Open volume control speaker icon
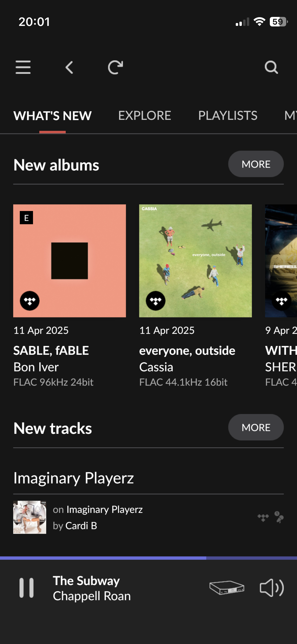 [x=272, y=588]
